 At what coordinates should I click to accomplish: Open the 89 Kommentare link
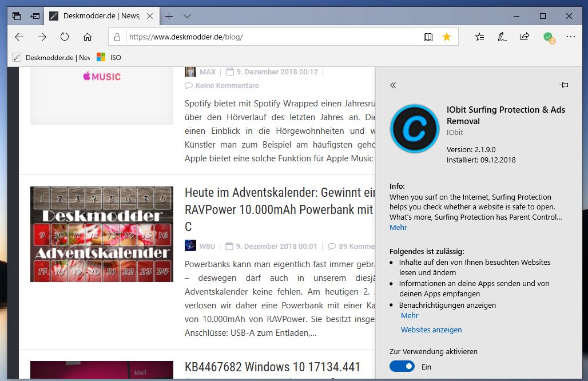pyautogui.click(x=356, y=247)
